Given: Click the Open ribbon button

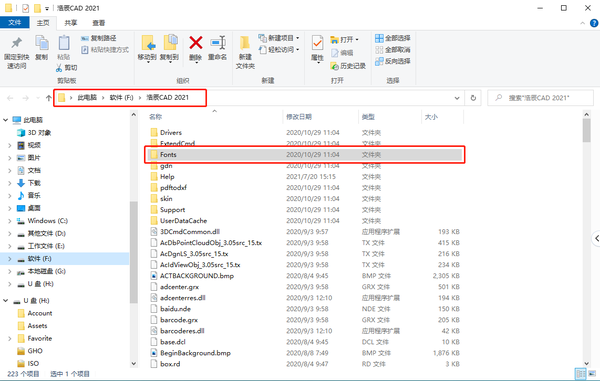Looking at the screenshot, I should (x=345, y=40).
